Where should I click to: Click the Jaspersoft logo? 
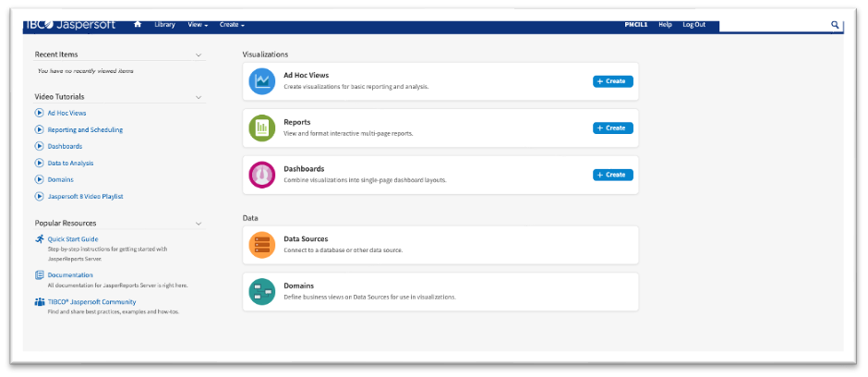pyautogui.click(x=70, y=25)
